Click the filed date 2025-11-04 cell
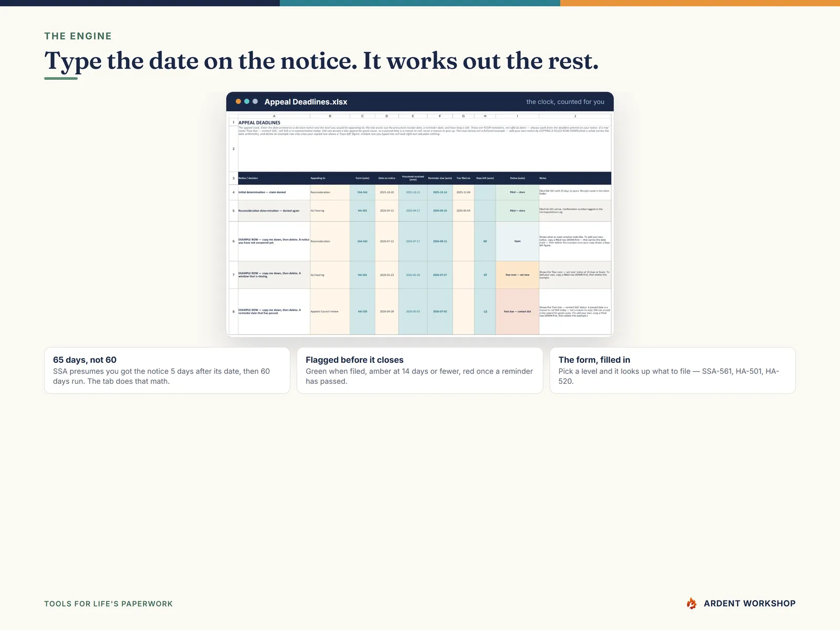The width and height of the screenshot is (840, 630). (x=464, y=192)
